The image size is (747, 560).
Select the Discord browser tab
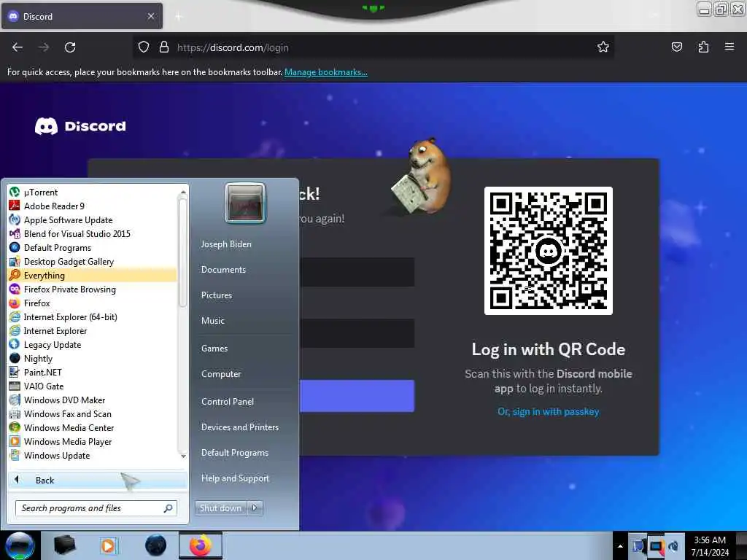82,16
